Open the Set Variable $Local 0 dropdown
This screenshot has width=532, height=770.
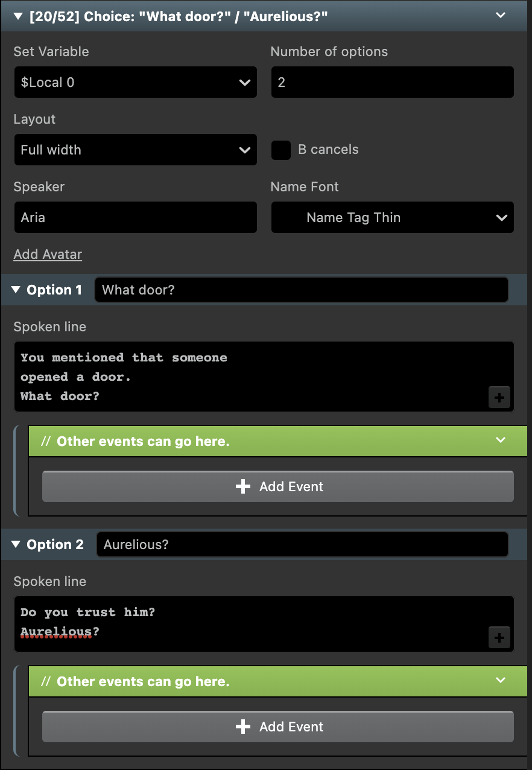pyautogui.click(x=135, y=82)
